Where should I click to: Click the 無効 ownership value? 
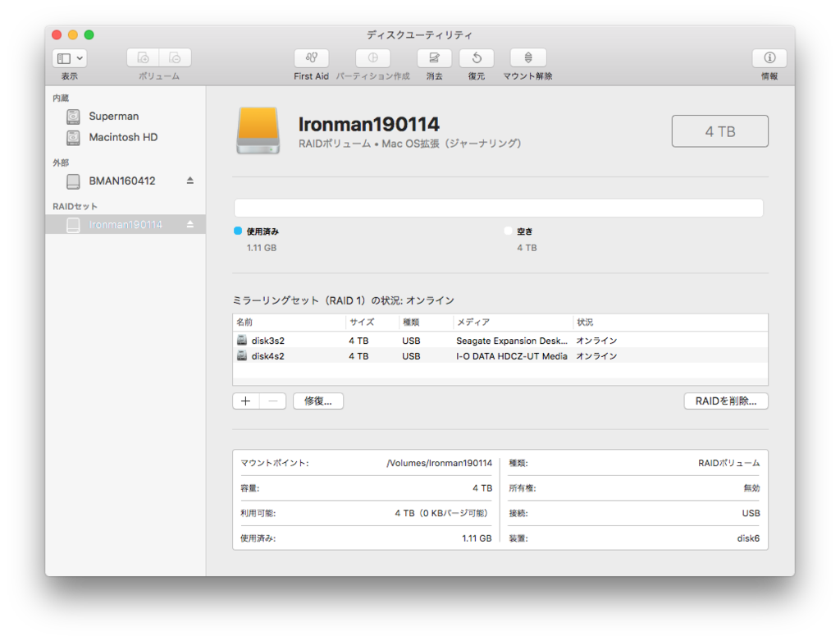[x=751, y=488]
